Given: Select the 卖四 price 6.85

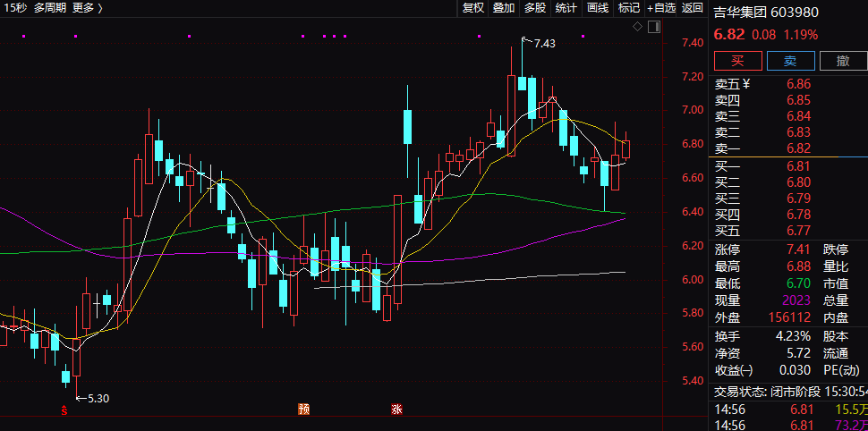Looking at the screenshot, I should pyautogui.click(x=798, y=100).
